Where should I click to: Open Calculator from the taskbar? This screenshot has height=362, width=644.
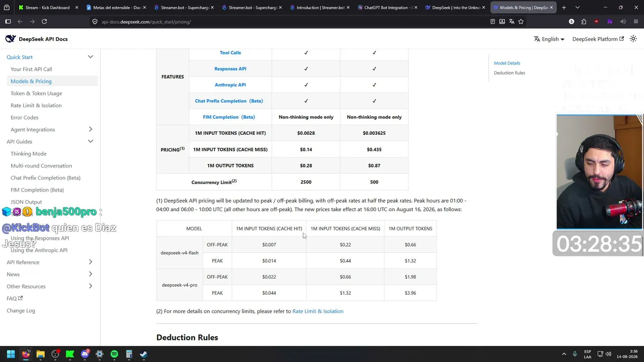129,354
